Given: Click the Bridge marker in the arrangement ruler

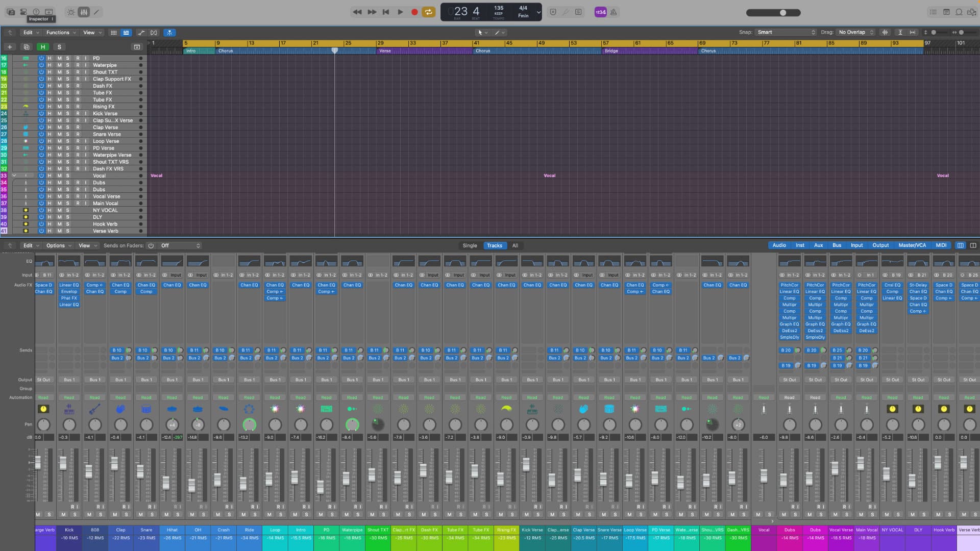Looking at the screenshot, I should (611, 51).
